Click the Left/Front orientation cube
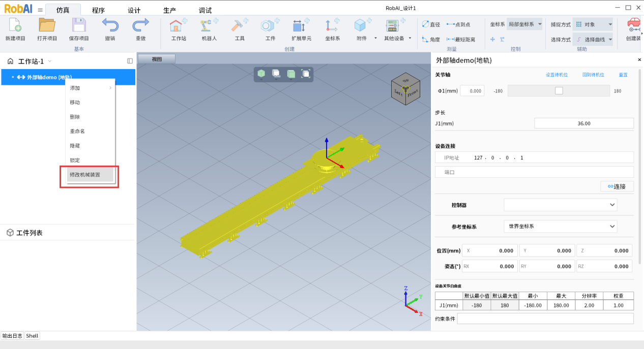The height and width of the screenshot is (349, 644). pyautogui.click(x=405, y=90)
